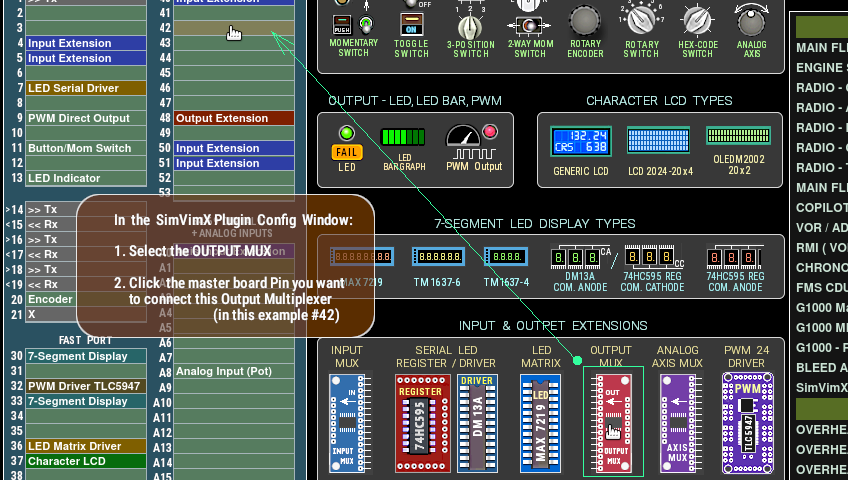Click master board pin 42 row
848x480 pixels.
(x=234, y=28)
